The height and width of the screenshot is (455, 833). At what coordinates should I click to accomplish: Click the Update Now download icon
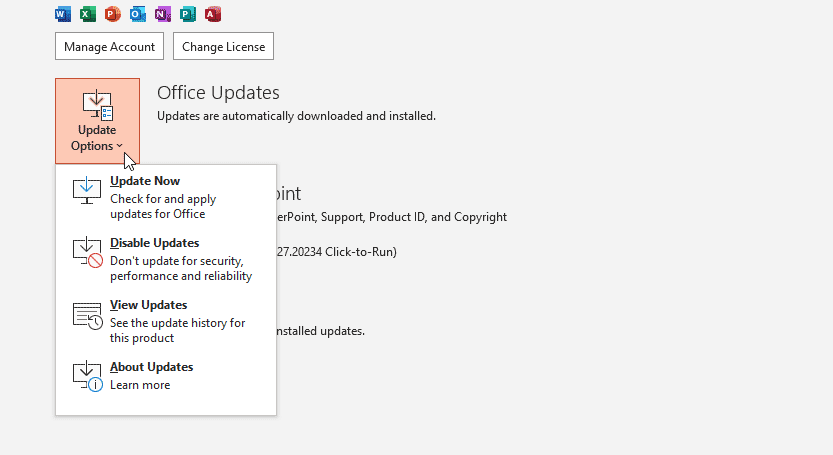[x=87, y=190]
